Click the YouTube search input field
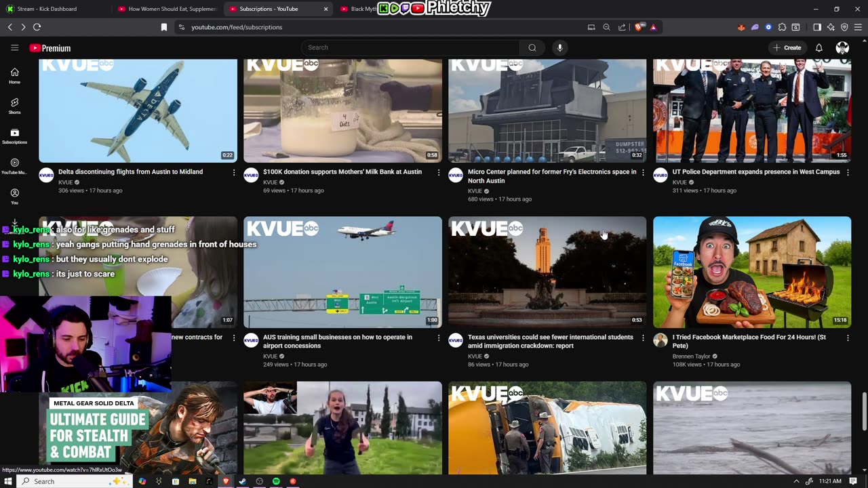Screen dimensions: 868x488 (x=411, y=47)
